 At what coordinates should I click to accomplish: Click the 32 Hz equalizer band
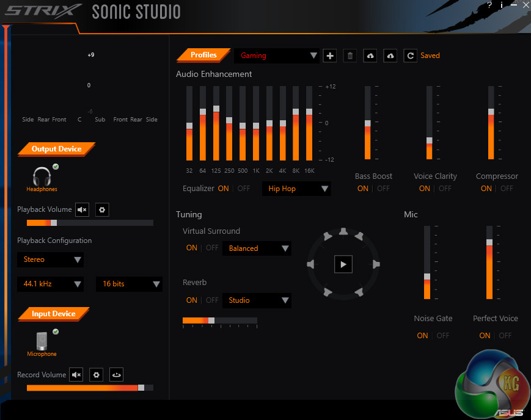tap(189, 123)
